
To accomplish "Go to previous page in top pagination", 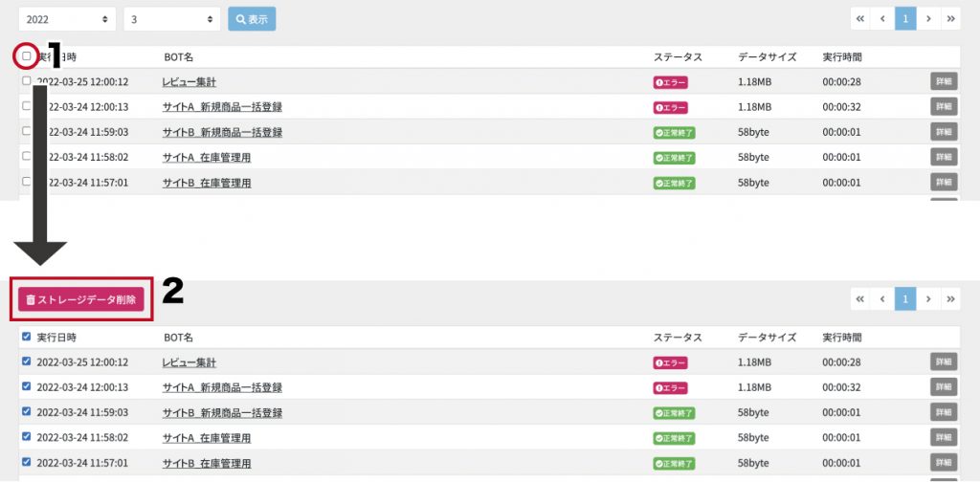I will pyautogui.click(x=882, y=19).
